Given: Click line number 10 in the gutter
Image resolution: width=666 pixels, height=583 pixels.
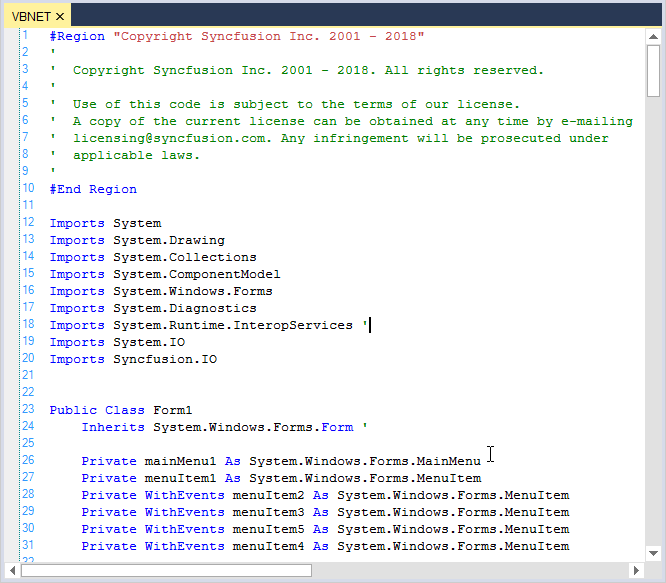Looking at the screenshot, I should [28, 188].
